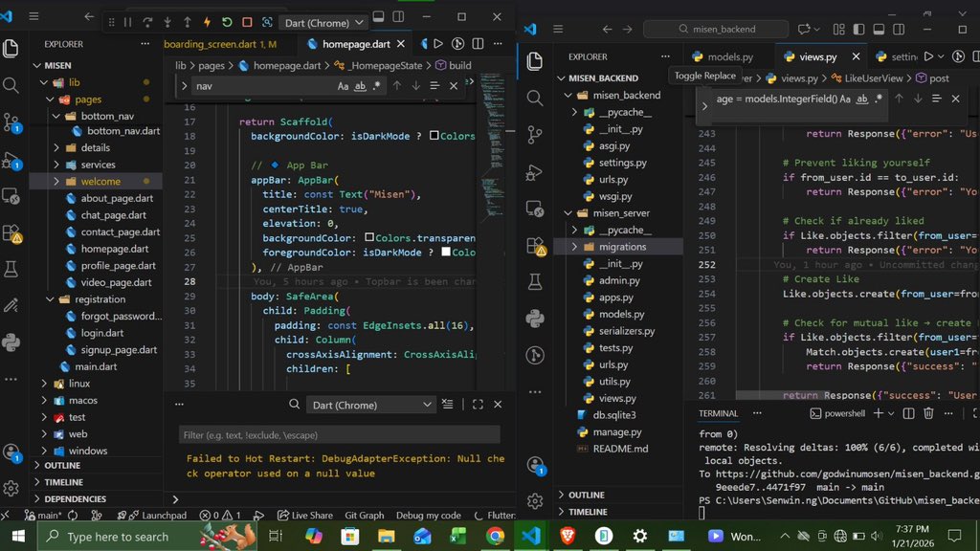
Task: Toggle Match Whole Word in nav find box
Action: point(360,85)
